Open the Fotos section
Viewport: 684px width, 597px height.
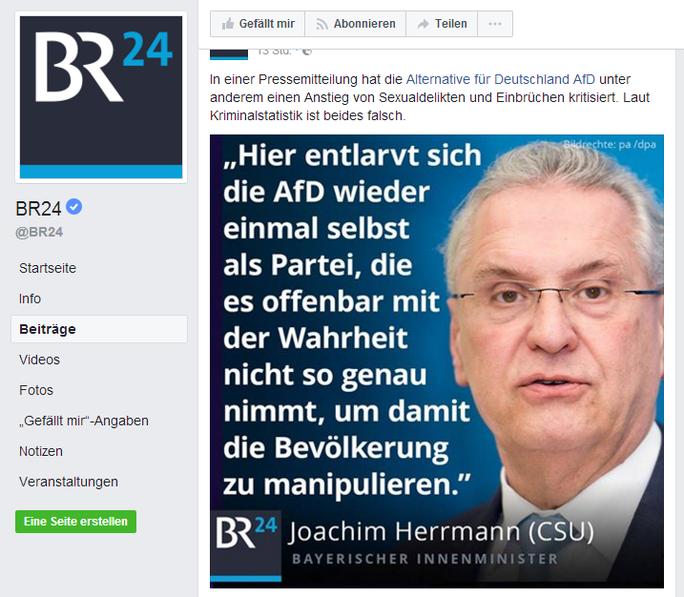(x=36, y=390)
